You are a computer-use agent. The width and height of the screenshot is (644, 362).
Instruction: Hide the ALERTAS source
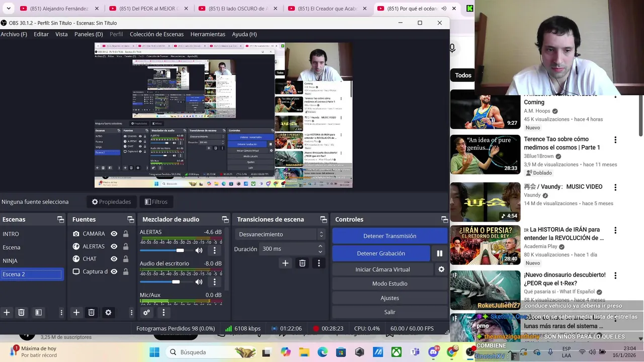click(114, 246)
